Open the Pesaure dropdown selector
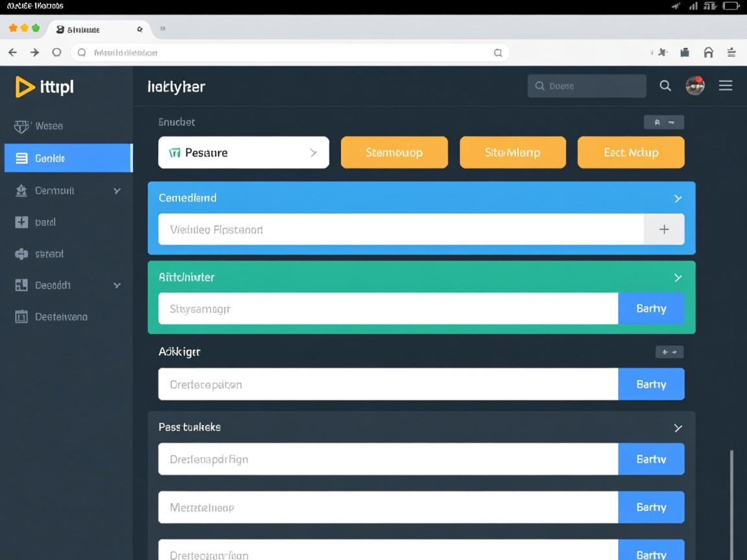The height and width of the screenshot is (560, 747). [243, 152]
